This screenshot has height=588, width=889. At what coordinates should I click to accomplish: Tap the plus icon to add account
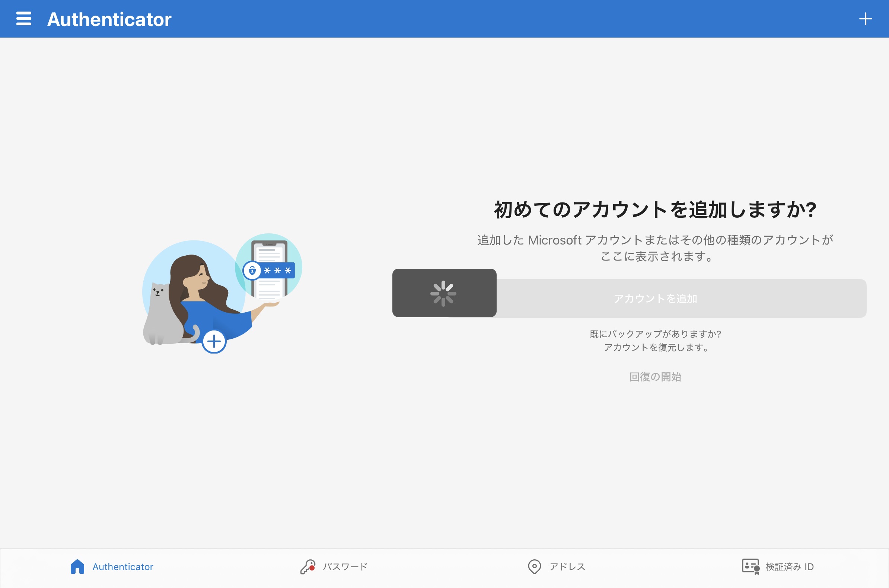tap(866, 19)
